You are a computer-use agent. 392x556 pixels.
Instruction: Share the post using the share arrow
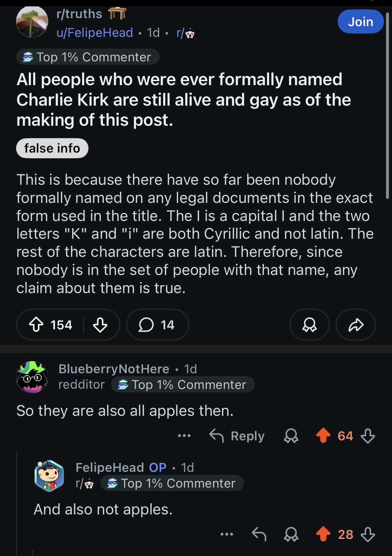click(355, 324)
